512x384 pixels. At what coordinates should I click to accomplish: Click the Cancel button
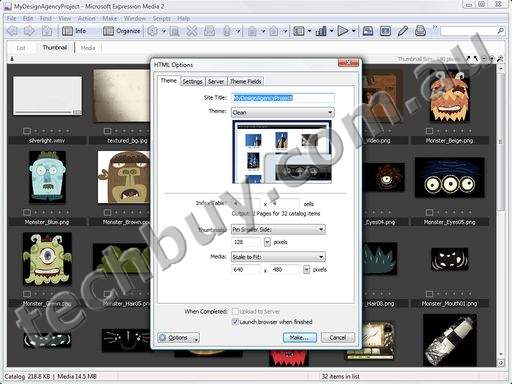pyautogui.click(x=338, y=338)
